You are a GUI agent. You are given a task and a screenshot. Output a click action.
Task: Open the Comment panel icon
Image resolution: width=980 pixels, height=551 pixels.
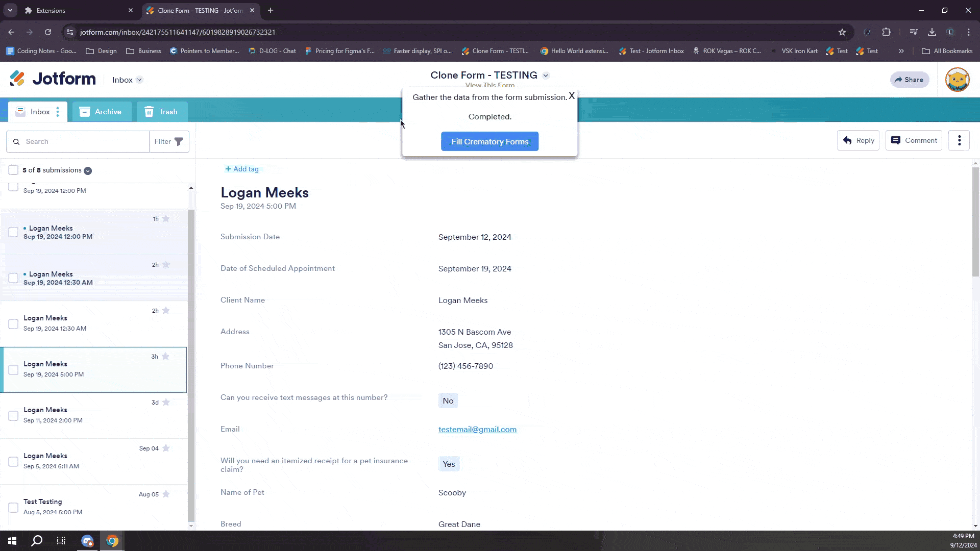pos(896,140)
